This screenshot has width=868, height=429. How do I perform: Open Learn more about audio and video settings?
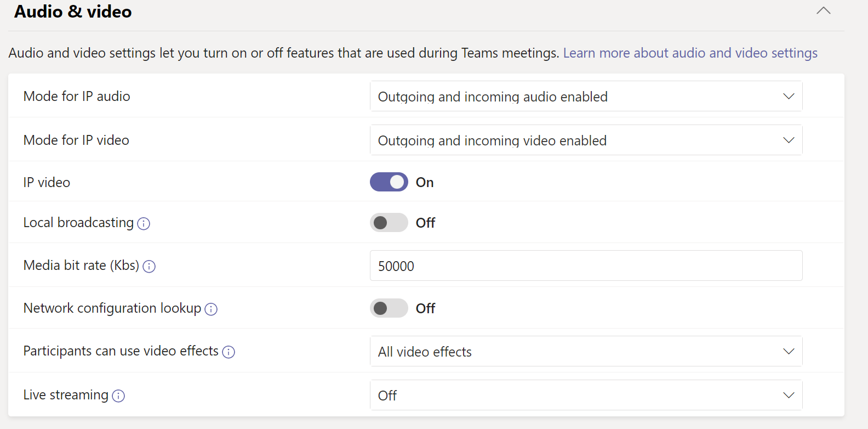(690, 53)
